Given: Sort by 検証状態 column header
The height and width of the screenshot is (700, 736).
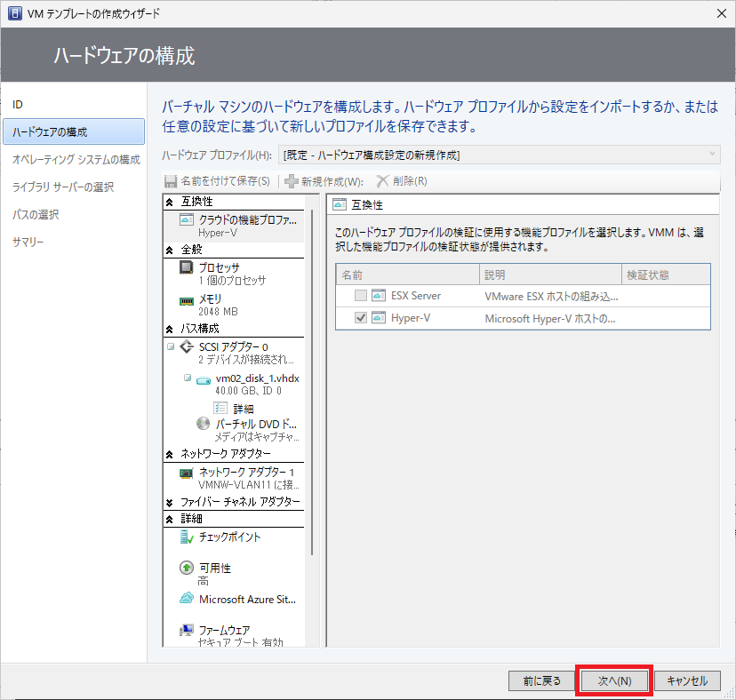Looking at the screenshot, I should [666, 274].
